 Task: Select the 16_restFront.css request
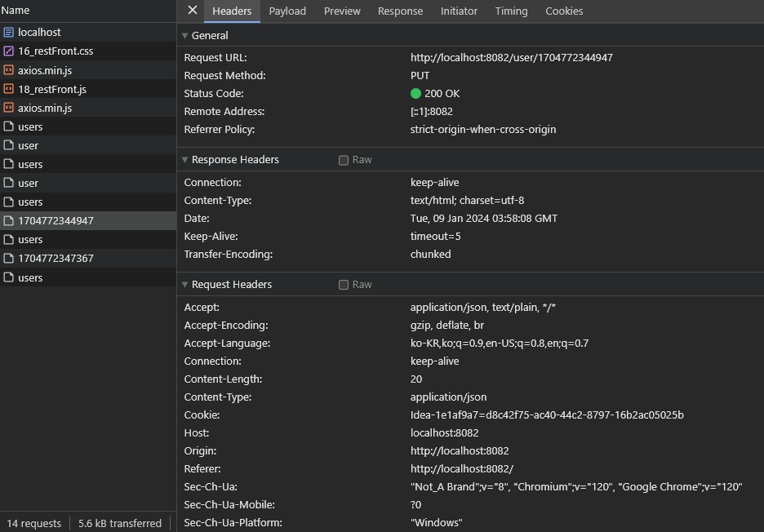point(88,51)
